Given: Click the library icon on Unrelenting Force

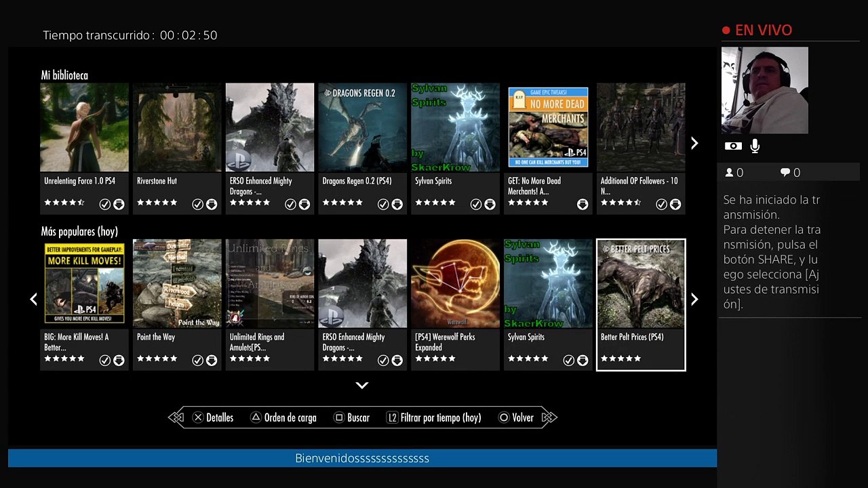Looking at the screenshot, I should click(x=119, y=204).
